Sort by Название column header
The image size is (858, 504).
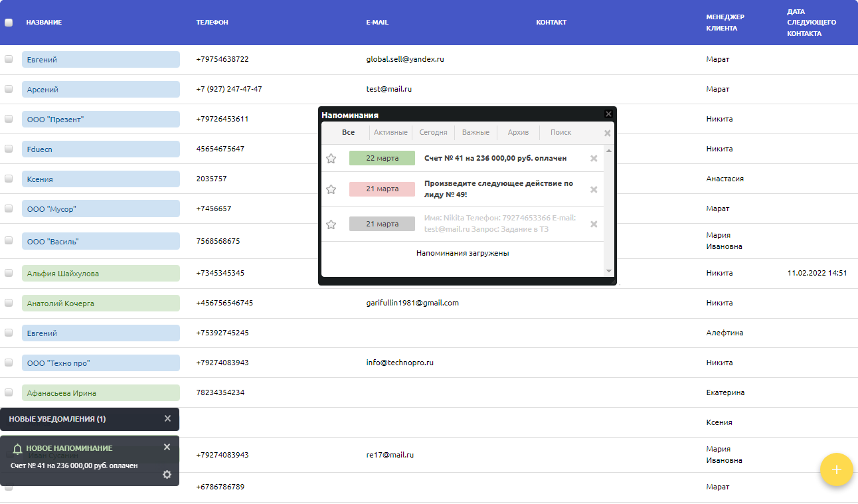(x=44, y=23)
